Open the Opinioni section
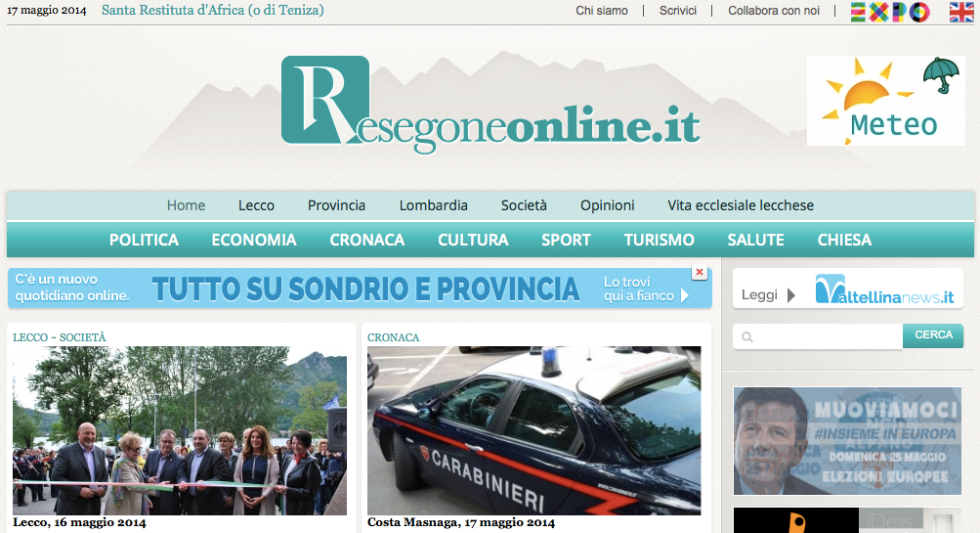This screenshot has width=980, height=533. pyautogui.click(x=607, y=205)
